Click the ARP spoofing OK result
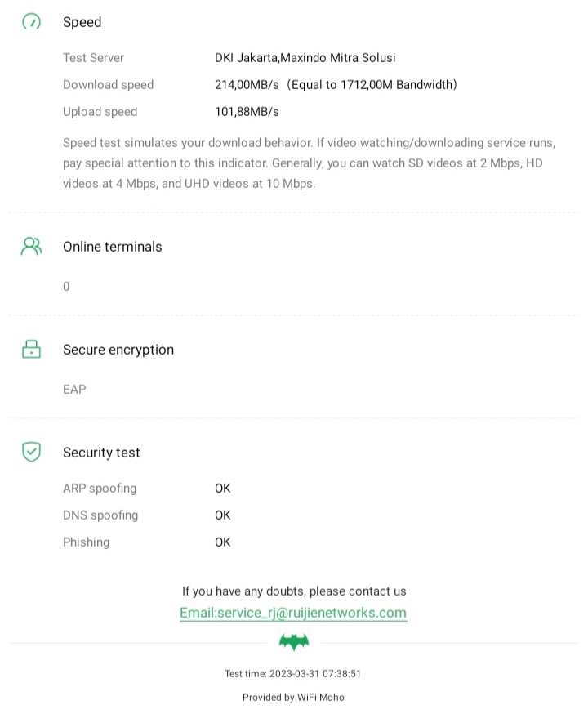Viewport: 588px width, 714px height. tap(222, 489)
